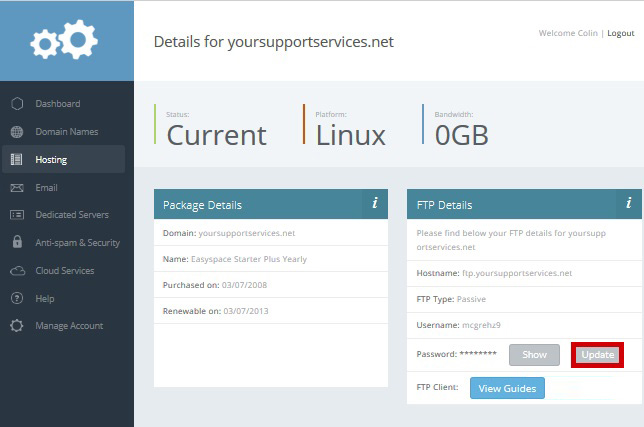Click the Domain Names globe icon
The width and height of the screenshot is (644, 427).
point(17,132)
